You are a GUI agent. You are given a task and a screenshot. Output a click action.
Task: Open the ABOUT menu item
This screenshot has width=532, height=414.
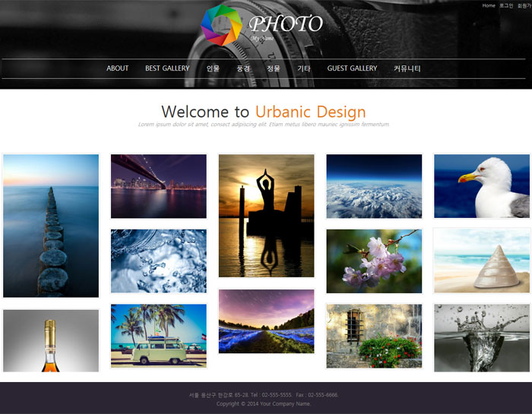(x=117, y=68)
